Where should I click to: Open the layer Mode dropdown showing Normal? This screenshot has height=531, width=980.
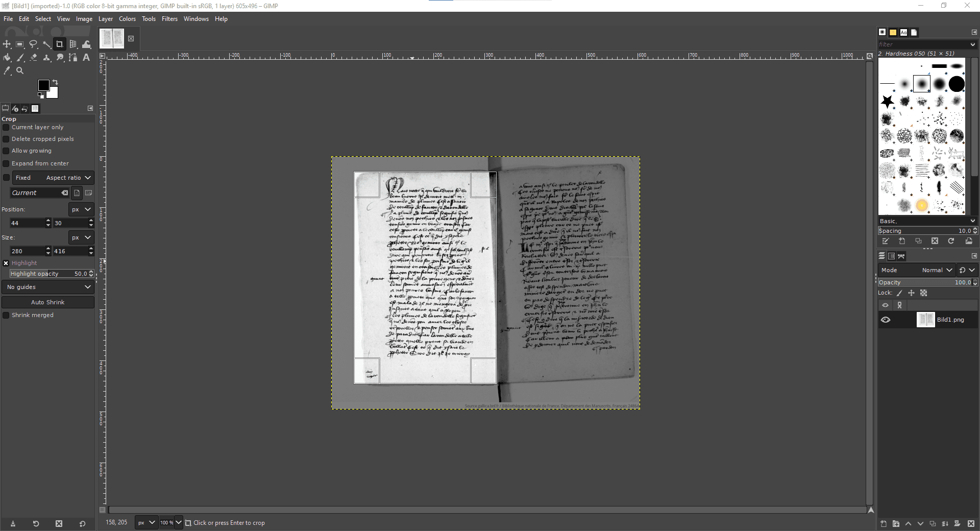point(937,270)
